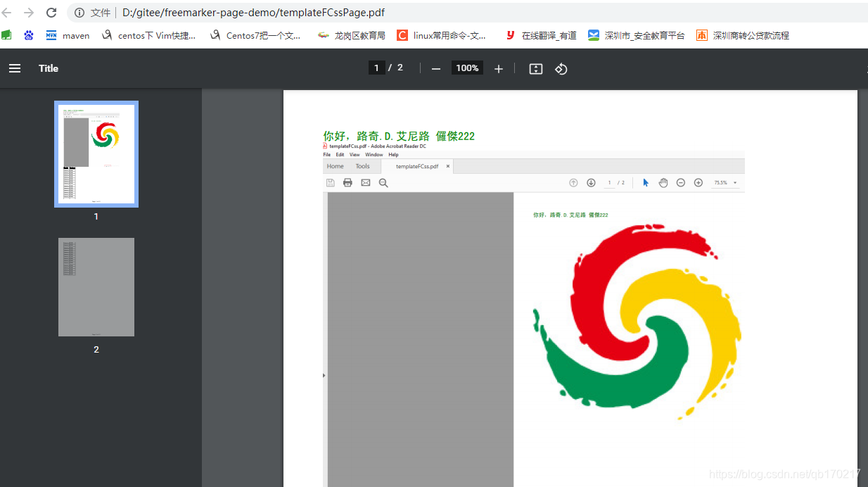The image size is (868, 487).
Task: Click the browser forward arrow
Action: [x=29, y=13]
